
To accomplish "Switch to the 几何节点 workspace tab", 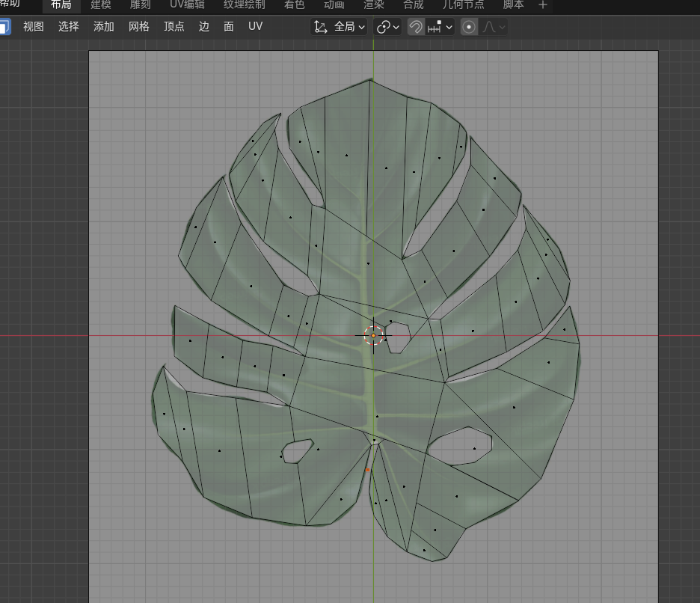I will pyautogui.click(x=463, y=4).
